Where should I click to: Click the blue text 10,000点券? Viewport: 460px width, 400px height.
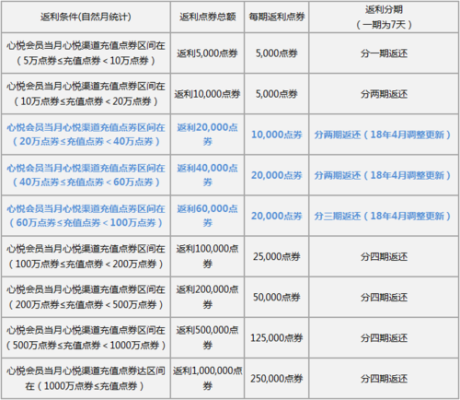[x=277, y=135]
